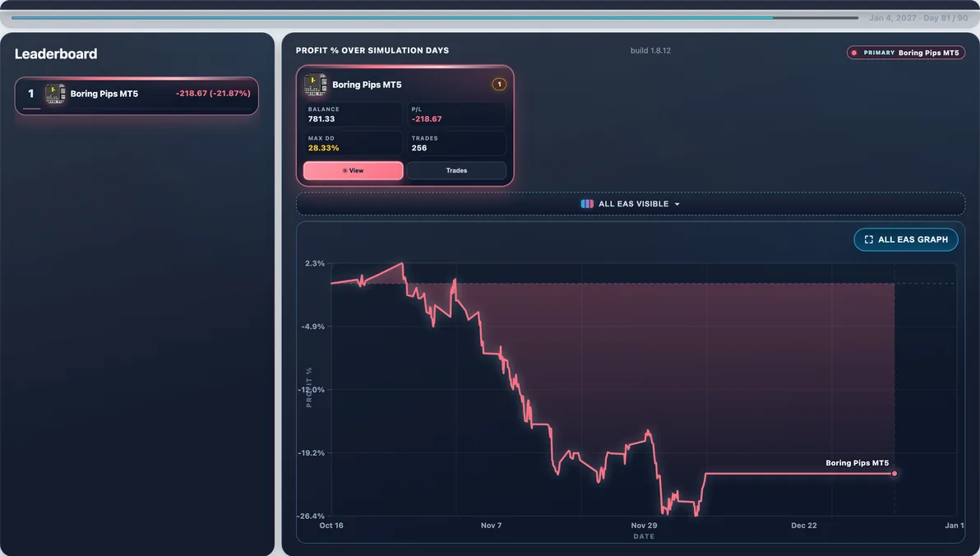Click the colored bars icon beside All EAs Visible
Screen dimensions: 980x556
pos(587,204)
